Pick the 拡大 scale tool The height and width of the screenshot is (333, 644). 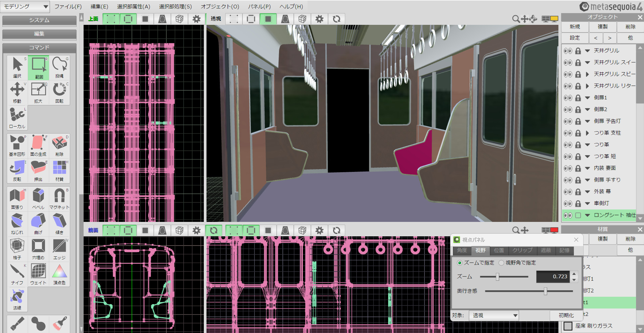pyautogui.click(x=39, y=93)
